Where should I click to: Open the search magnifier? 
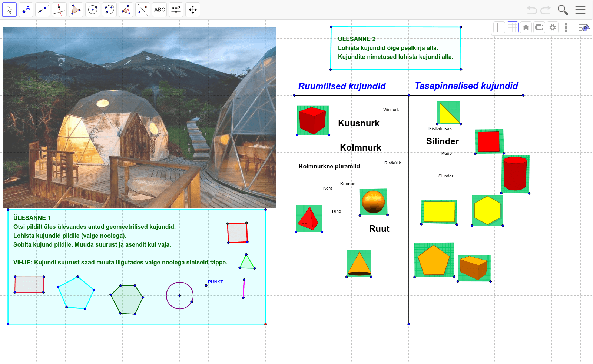pyautogui.click(x=563, y=10)
